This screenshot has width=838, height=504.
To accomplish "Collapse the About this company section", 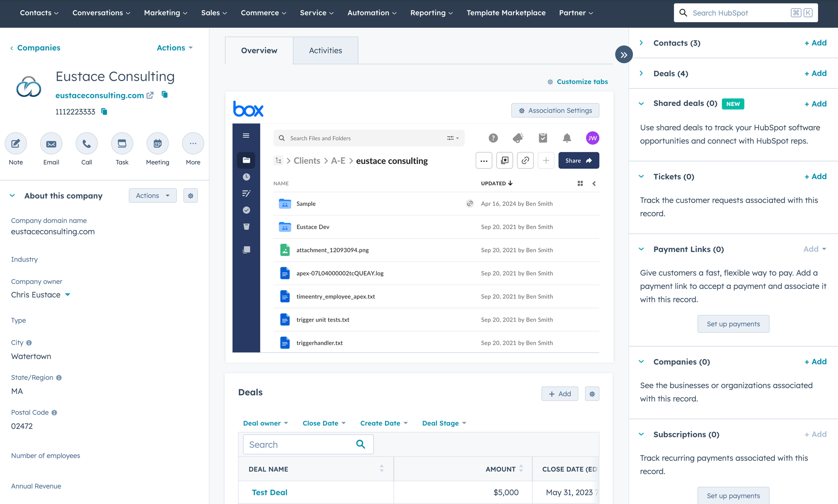I will tap(13, 195).
